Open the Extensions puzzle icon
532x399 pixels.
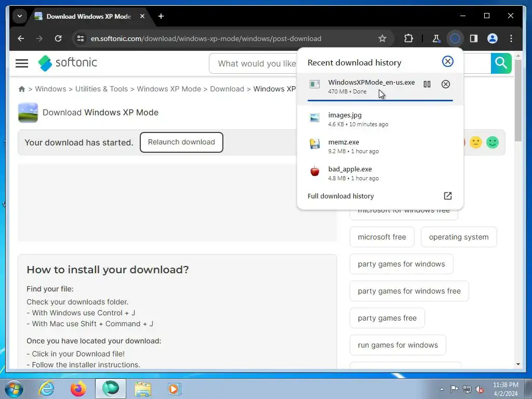(x=408, y=38)
